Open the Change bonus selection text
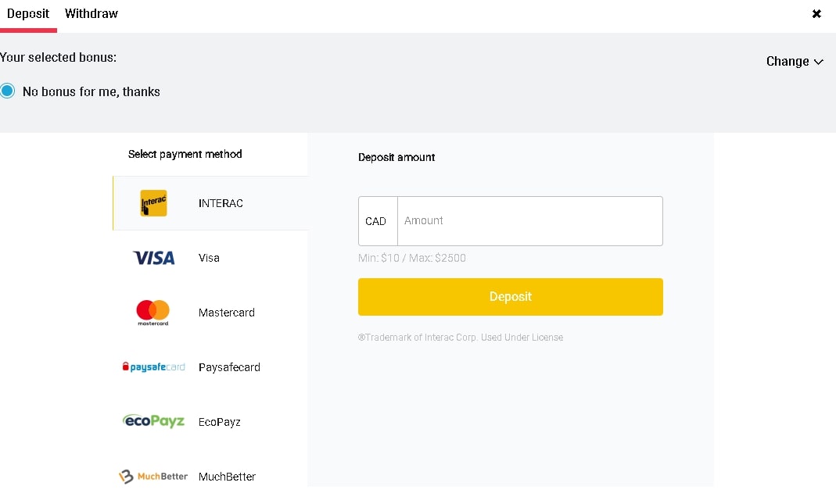 pos(787,62)
